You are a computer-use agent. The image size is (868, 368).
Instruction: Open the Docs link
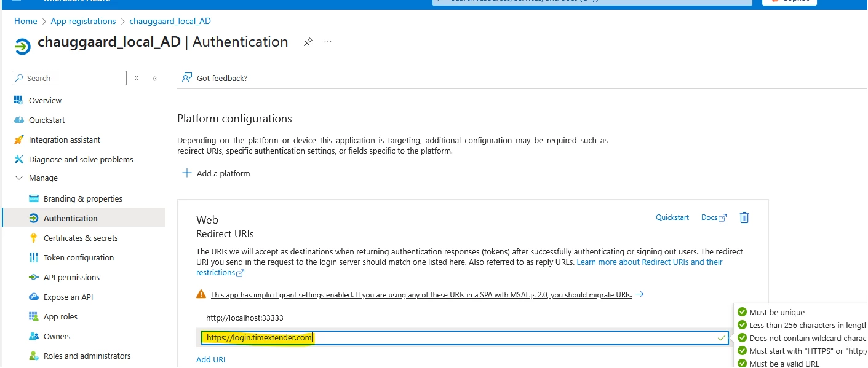pyautogui.click(x=714, y=217)
